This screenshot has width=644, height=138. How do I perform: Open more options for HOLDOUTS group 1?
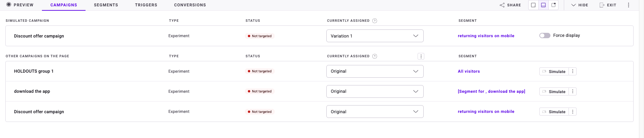(573, 71)
